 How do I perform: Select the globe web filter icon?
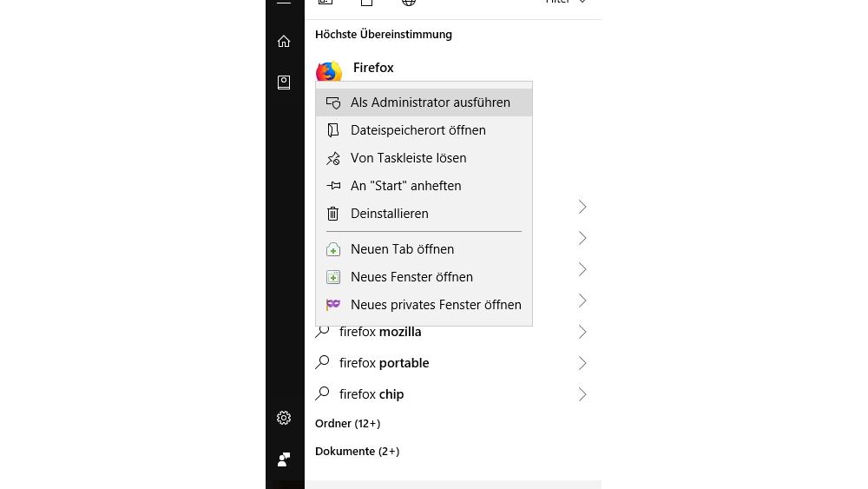click(409, 3)
